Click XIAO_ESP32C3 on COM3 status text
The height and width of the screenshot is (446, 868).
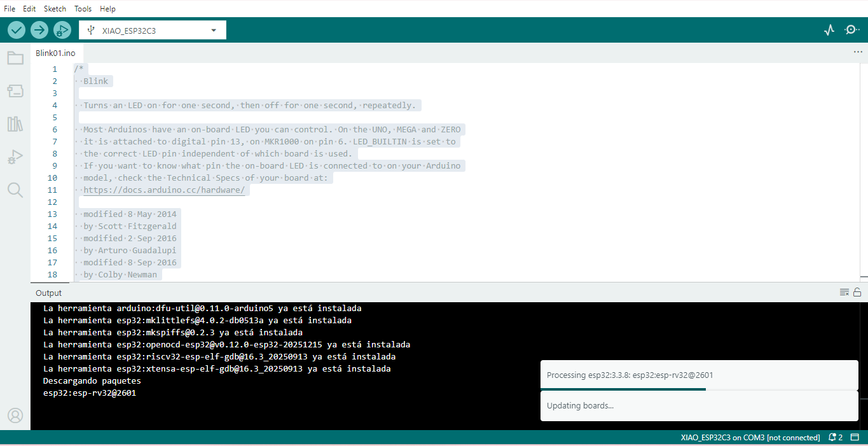click(x=750, y=438)
